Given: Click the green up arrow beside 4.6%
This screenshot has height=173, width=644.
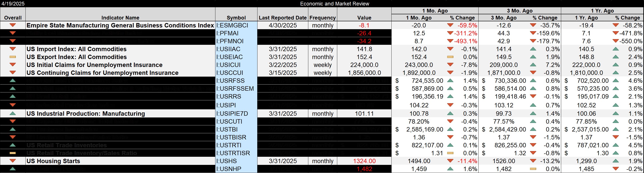Looking at the screenshot, I should coord(616,81).
